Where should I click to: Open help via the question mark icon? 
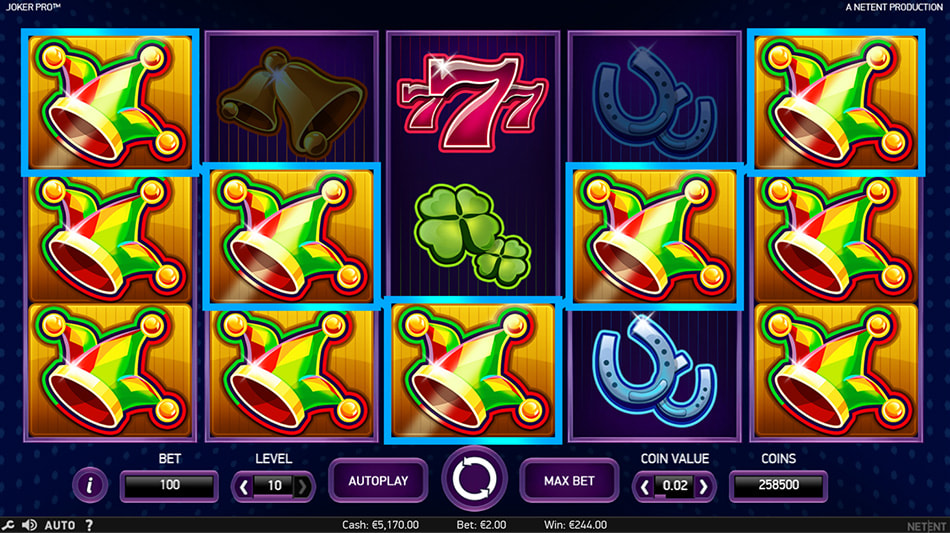89,525
